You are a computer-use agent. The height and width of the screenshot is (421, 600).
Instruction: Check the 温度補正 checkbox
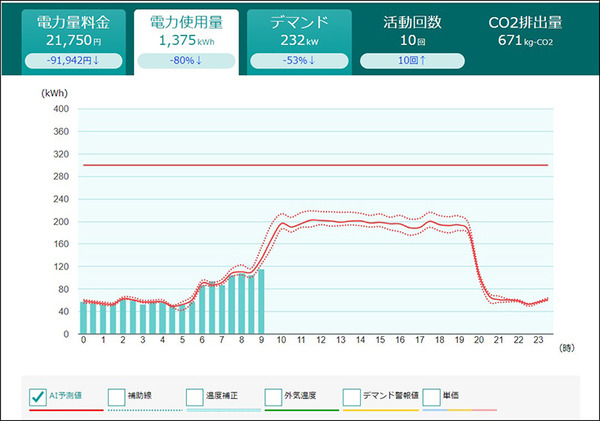coord(196,397)
